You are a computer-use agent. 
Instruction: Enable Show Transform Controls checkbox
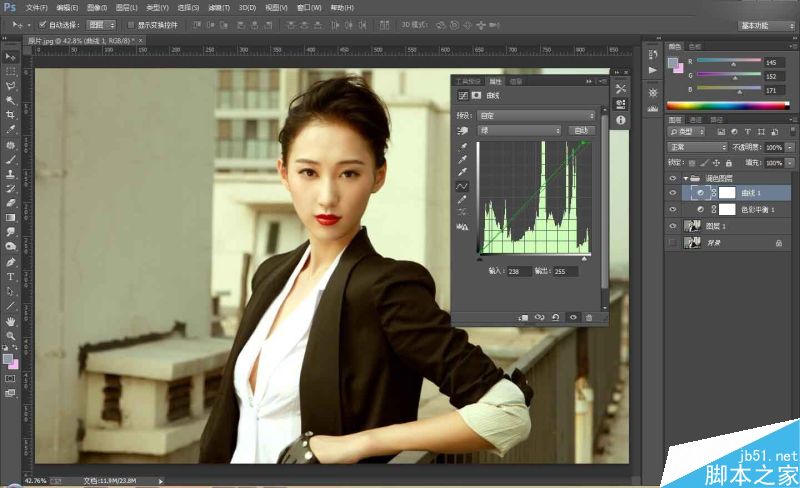point(131,25)
